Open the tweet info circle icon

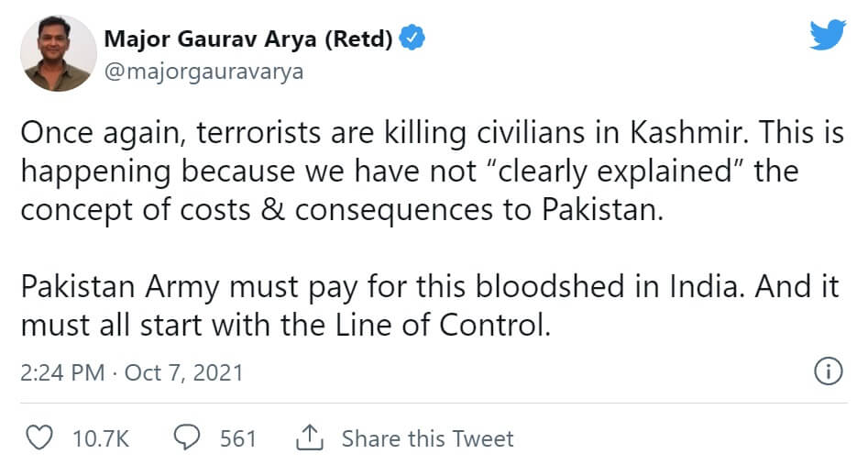click(828, 371)
